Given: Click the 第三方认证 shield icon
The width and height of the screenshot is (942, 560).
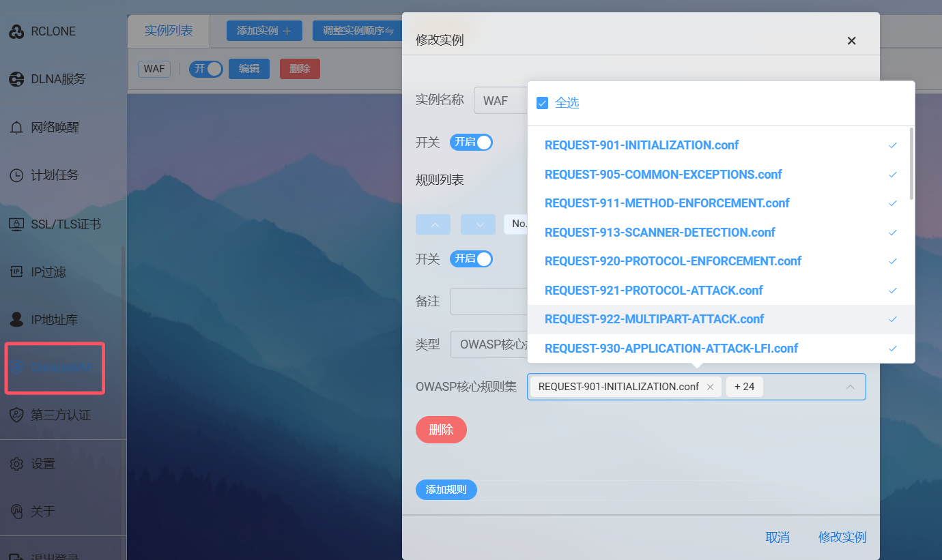Looking at the screenshot, I should pos(16,415).
